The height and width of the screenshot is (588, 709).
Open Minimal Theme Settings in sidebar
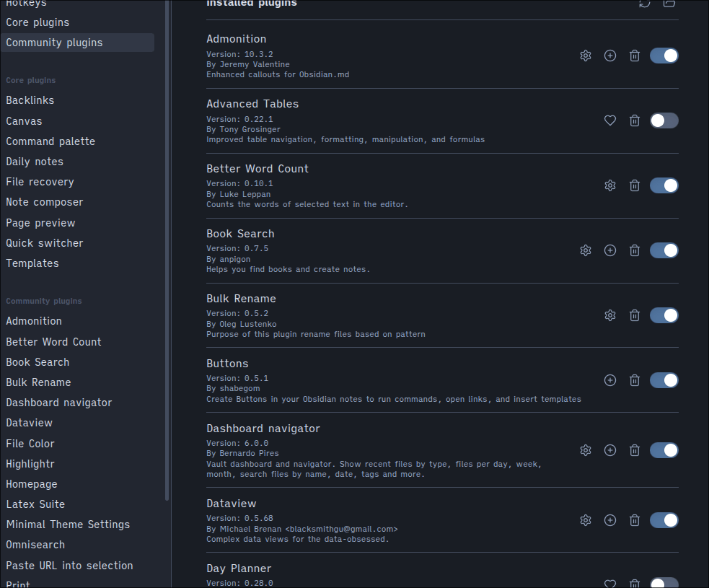pos(68,525)
